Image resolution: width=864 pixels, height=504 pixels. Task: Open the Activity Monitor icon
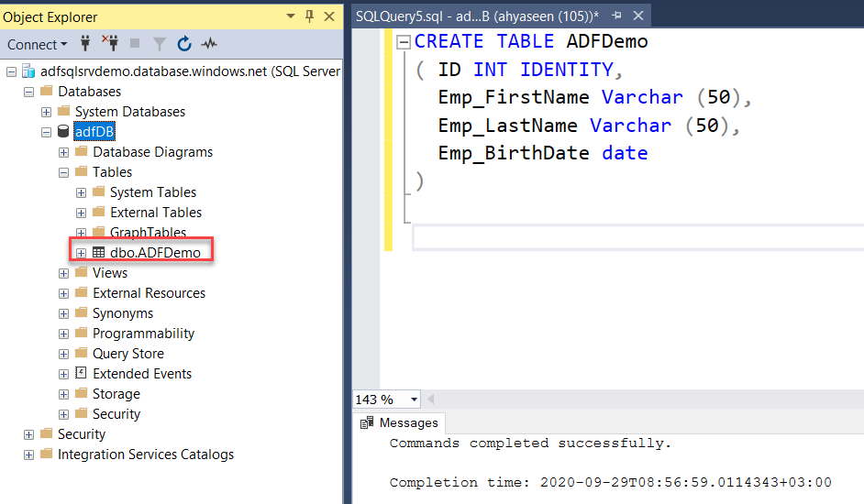click(209, 43)
